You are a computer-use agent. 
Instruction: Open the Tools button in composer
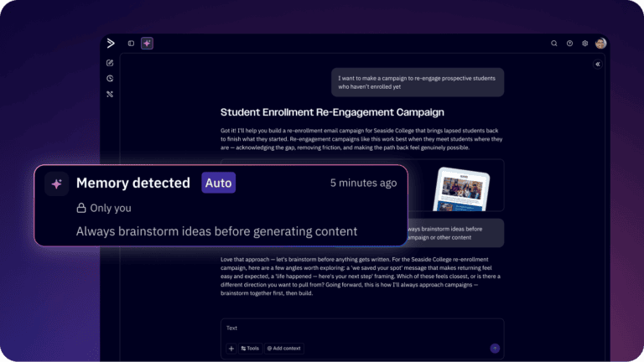pyautogui.click(x=250, y=349)
